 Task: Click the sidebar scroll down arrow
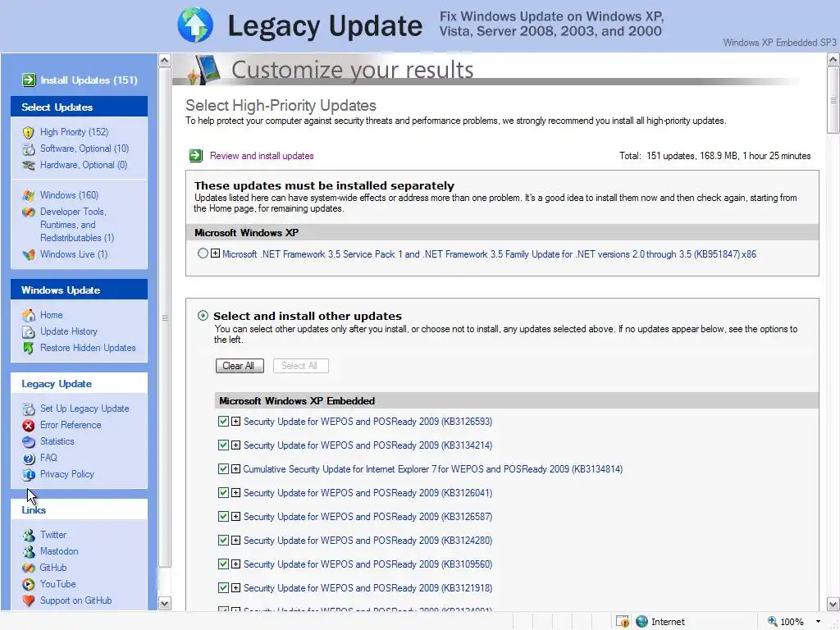tap(165, 604)
